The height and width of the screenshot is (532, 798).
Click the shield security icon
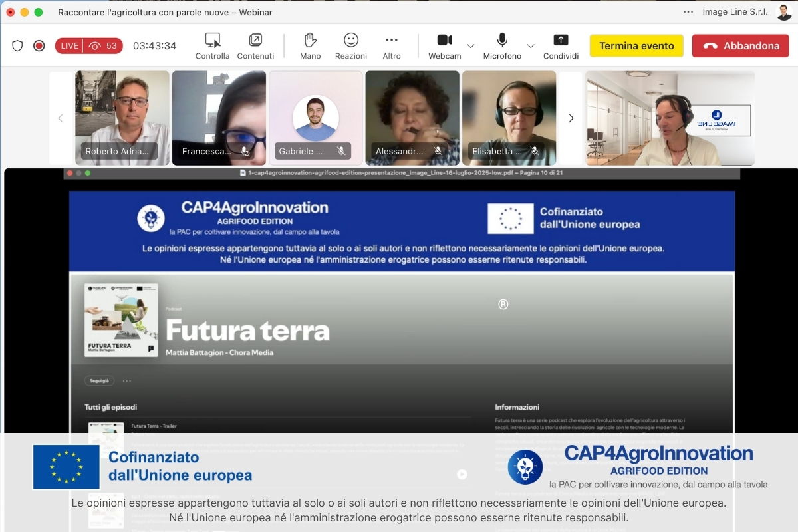[17, 46]
